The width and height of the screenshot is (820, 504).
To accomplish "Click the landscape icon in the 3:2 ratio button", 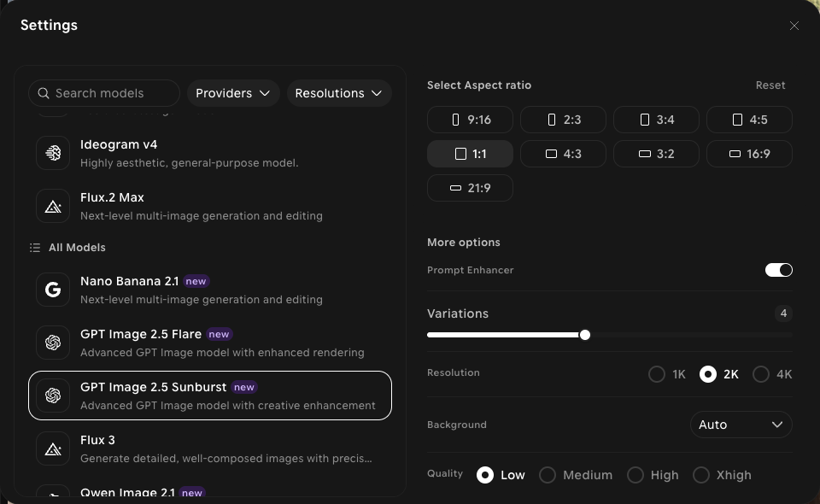I will point(645,154).
